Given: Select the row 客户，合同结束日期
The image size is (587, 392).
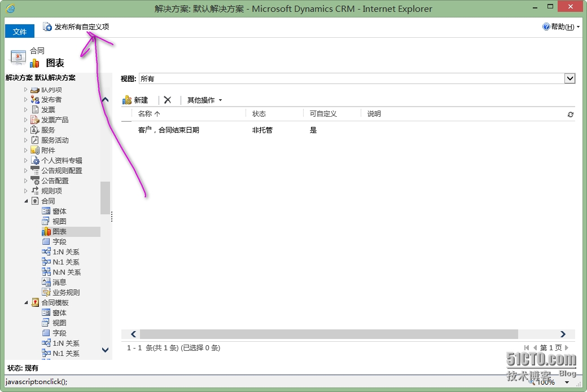Looking at the screenshot, I should tap(348, 130).
